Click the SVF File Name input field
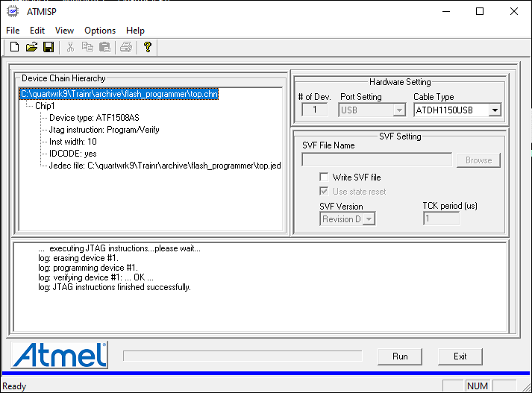Viewport: 532px width, 393px height. coord(377,160)
